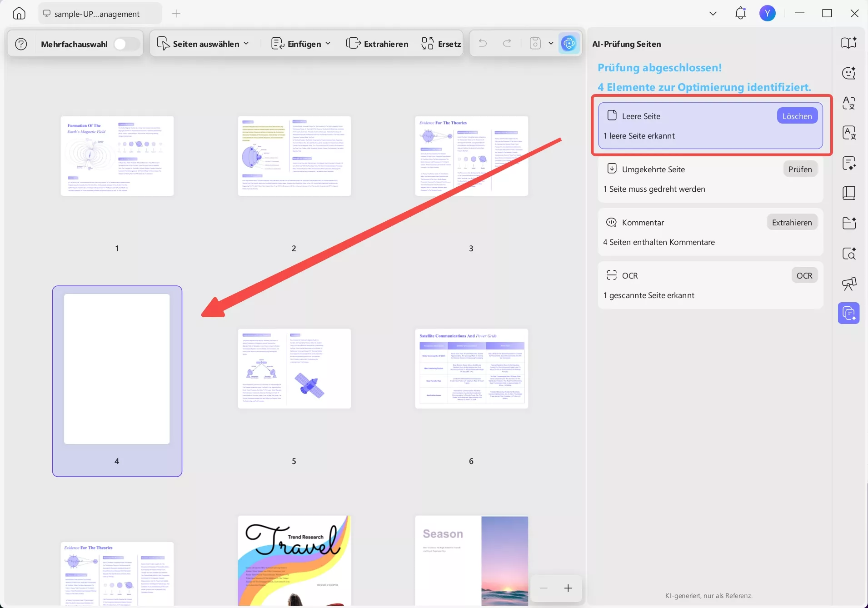Select the KI-generiert, nur als Referenz note
Image resolution: width=868 pixels, height=608 pixels.
(709, 596)
